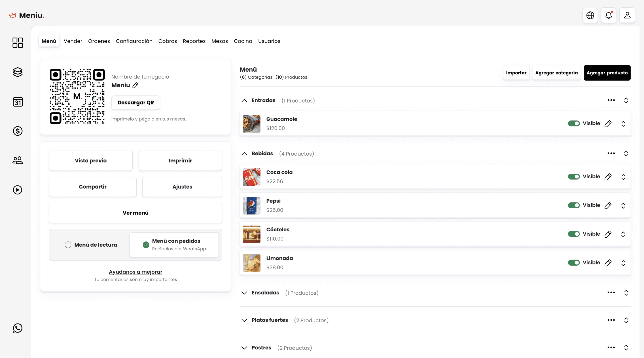Open the users icon in the sidebar

click(17, 160)
